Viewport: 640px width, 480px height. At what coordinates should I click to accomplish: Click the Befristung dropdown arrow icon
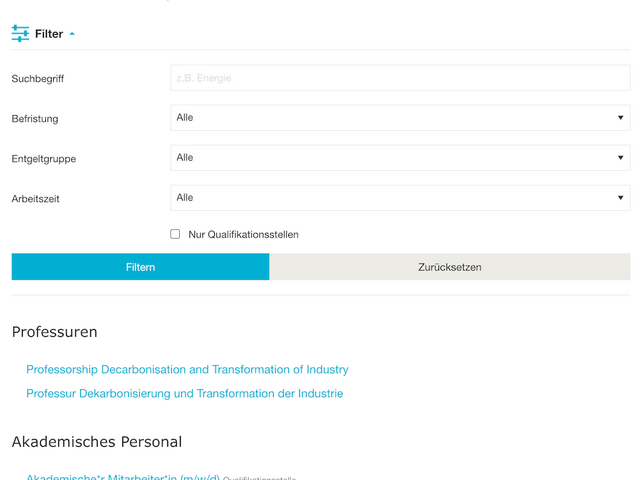pos(620,118)
